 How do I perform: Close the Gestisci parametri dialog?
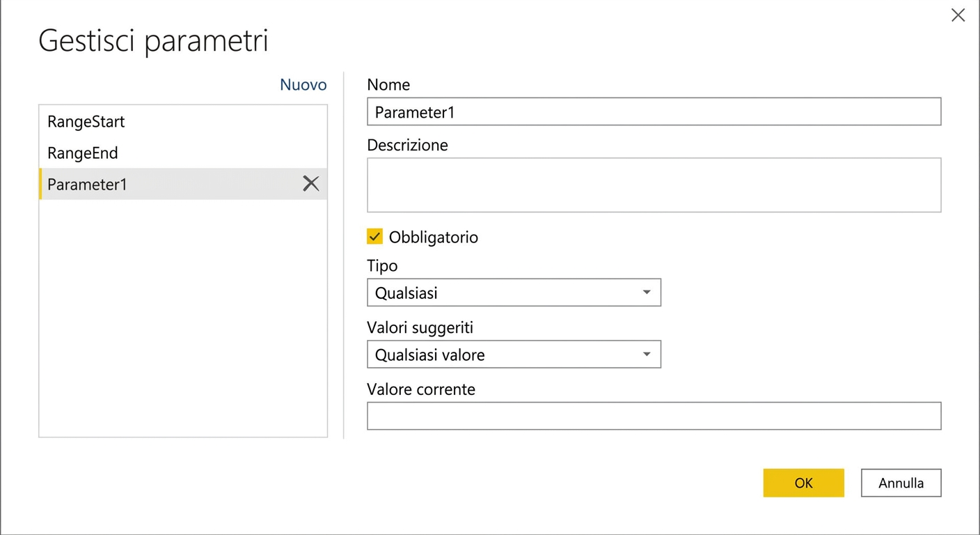click(958, 15)
